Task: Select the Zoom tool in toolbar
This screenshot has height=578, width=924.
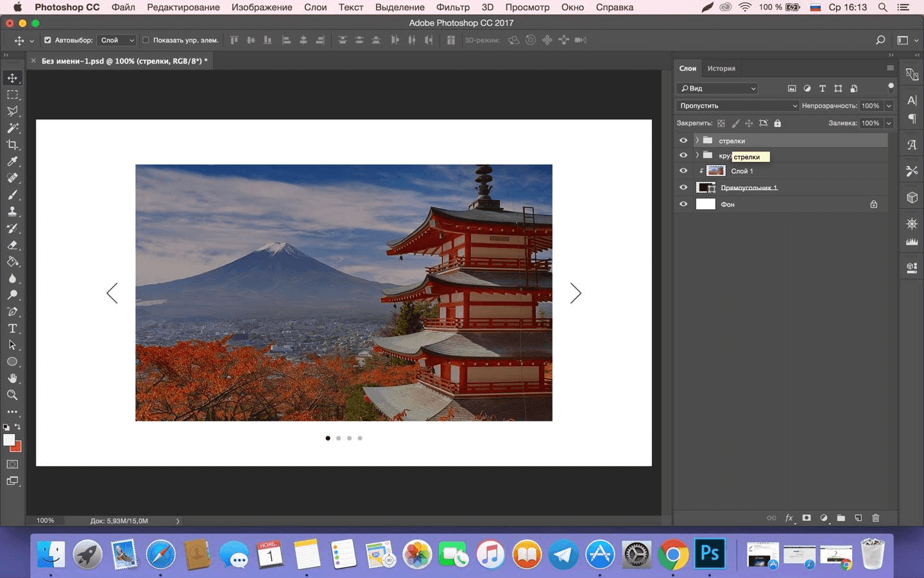Action: click(x=12, y=395)
